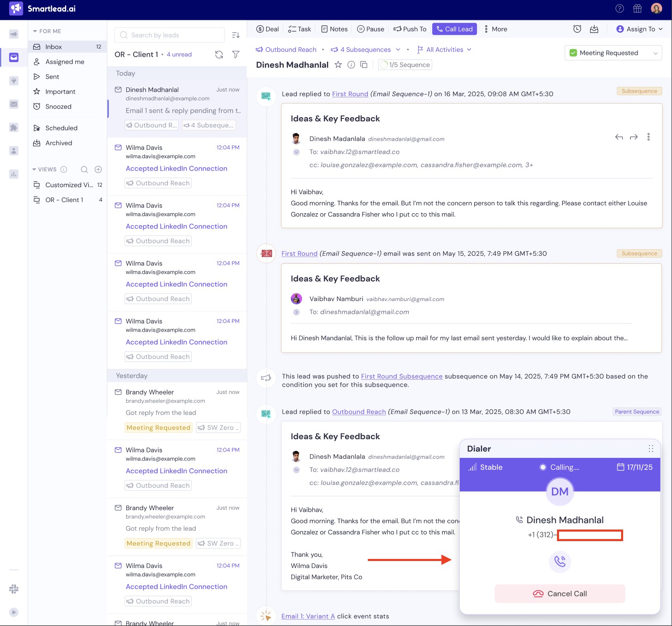
Task: Open the help icon in top bar
Action: [x=619, y=9]
